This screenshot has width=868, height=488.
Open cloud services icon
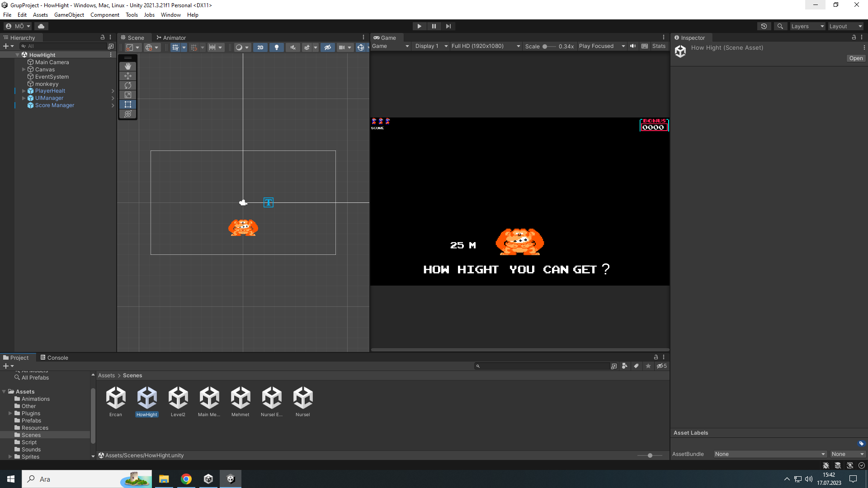(x=41, y=26)
